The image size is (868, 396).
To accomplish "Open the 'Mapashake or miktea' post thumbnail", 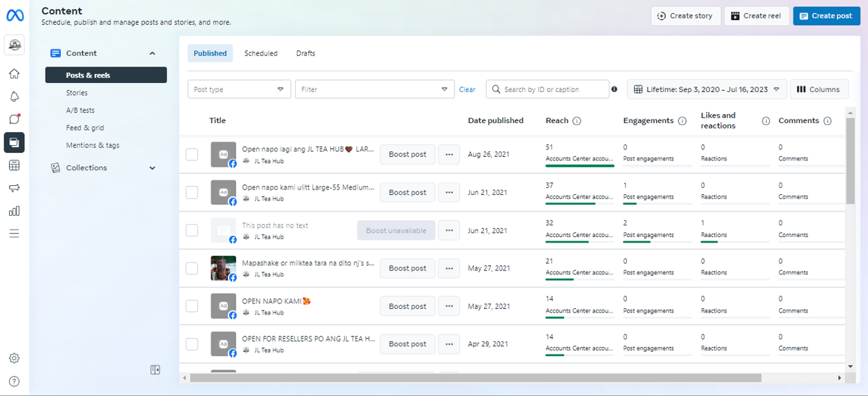I will tap(223, 268).
